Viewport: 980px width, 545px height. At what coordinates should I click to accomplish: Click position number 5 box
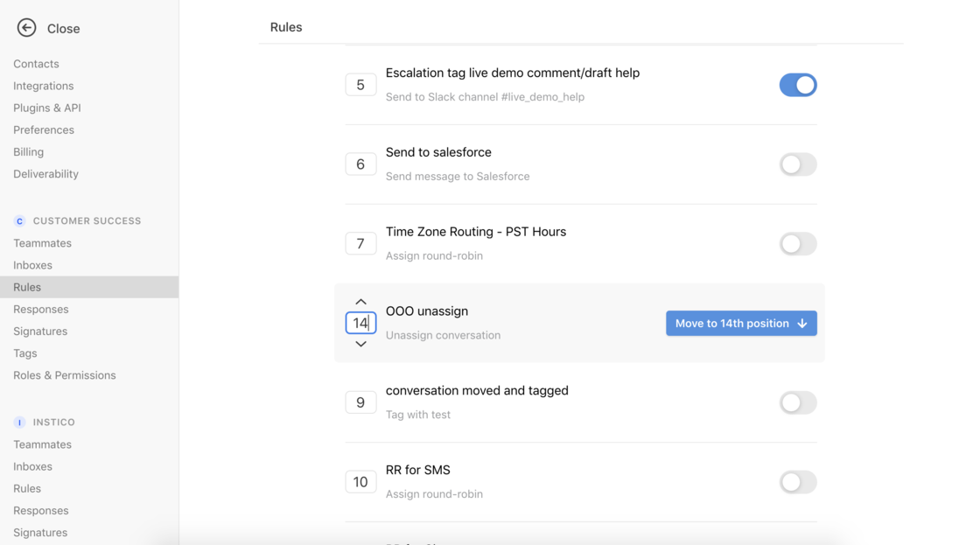[360, 85]
